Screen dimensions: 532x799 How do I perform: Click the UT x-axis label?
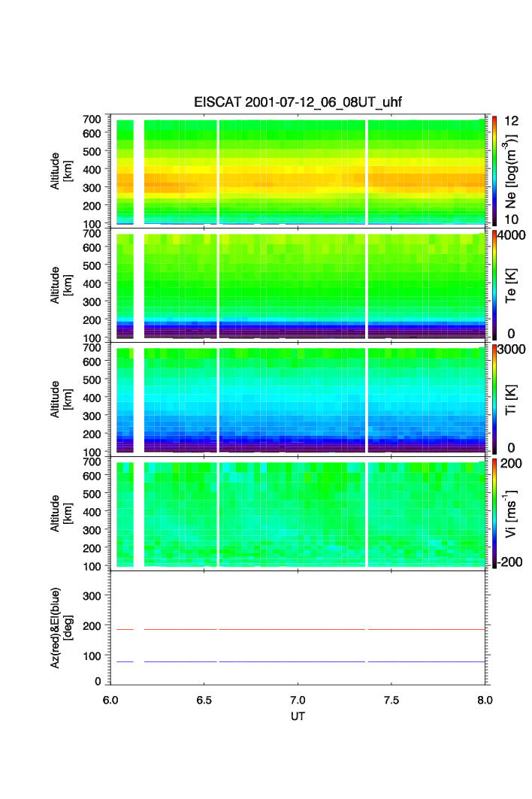click(298, 716)
